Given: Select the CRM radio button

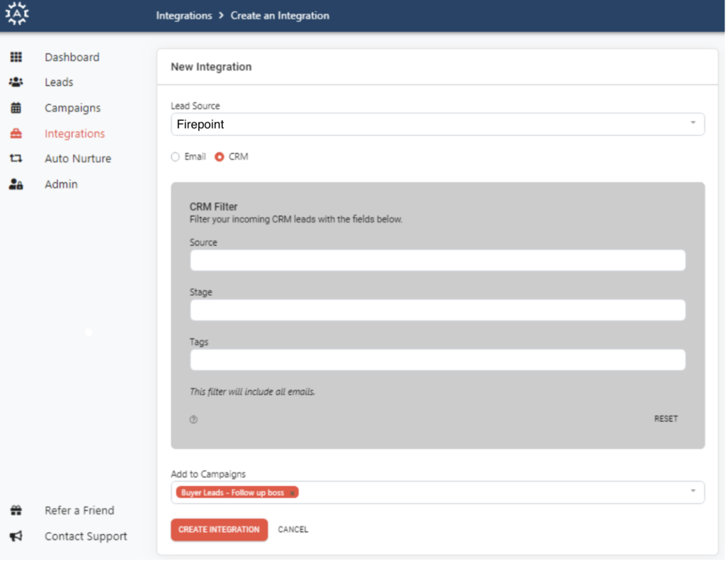Looking at the screenshot, I should click(219, 157).
